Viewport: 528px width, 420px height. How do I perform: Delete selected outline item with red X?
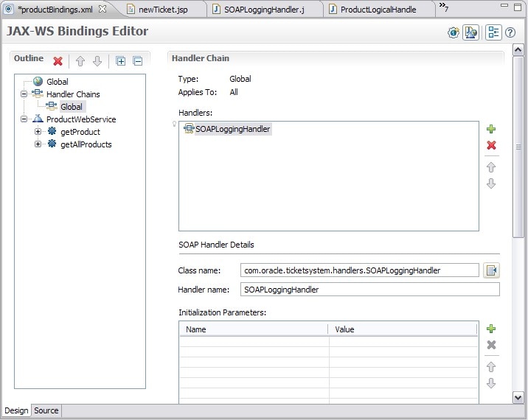coord(58,61)
